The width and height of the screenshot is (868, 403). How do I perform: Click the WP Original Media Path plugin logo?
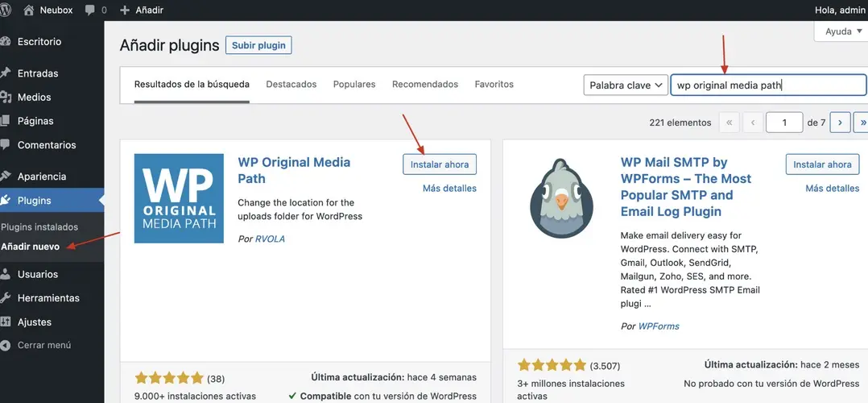tap(179, 198)
